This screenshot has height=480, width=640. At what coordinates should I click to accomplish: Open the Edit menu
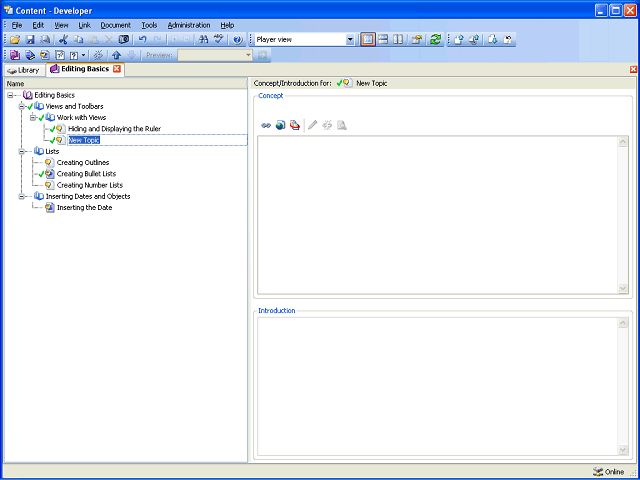click(38, 25)
